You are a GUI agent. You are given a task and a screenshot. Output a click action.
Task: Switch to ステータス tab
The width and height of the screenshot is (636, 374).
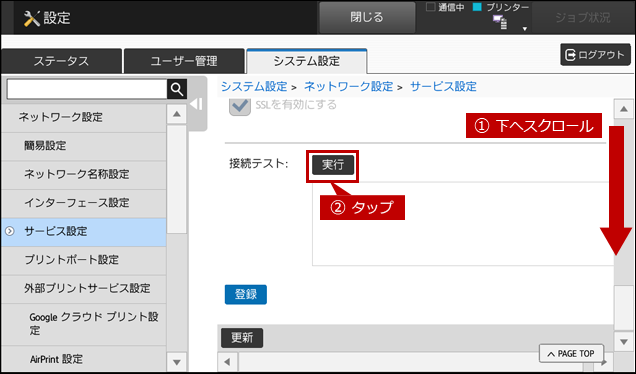[61, 61]
